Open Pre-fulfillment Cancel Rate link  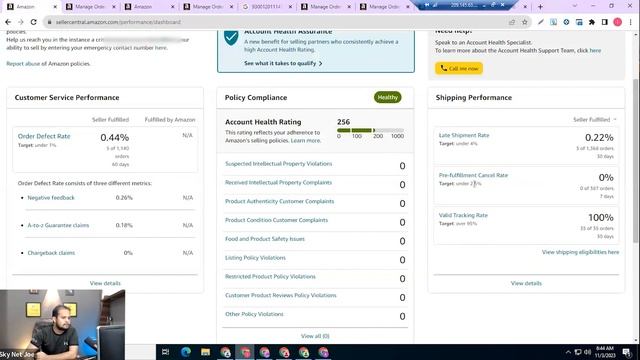(473, 175)
